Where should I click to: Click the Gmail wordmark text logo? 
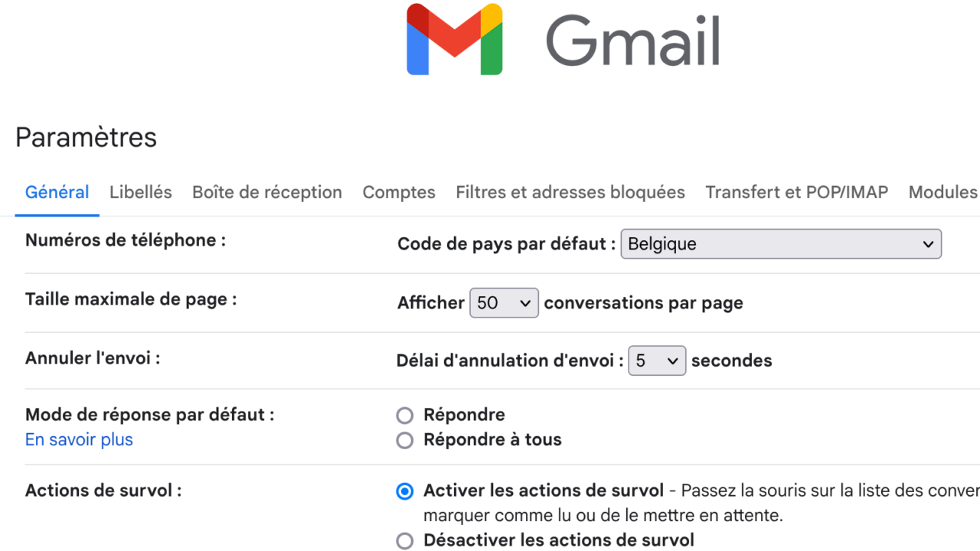pos(632,41)
